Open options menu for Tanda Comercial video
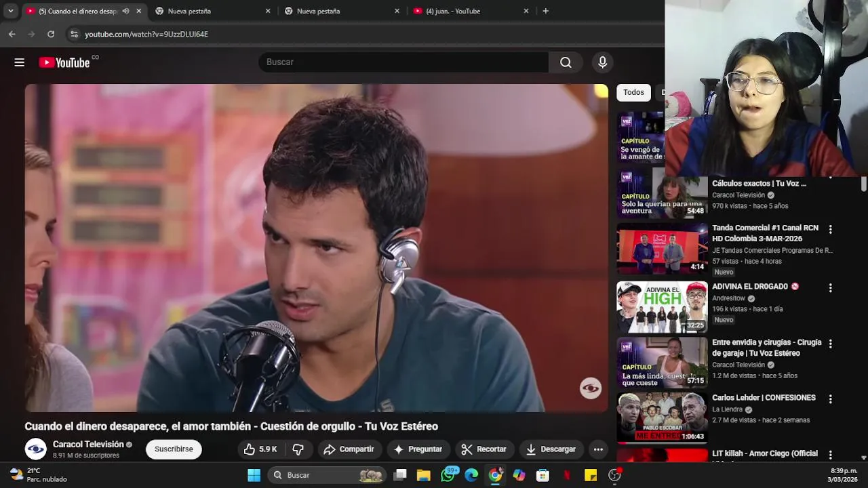This screenshot has width=868, height=488. pos(830,230)
